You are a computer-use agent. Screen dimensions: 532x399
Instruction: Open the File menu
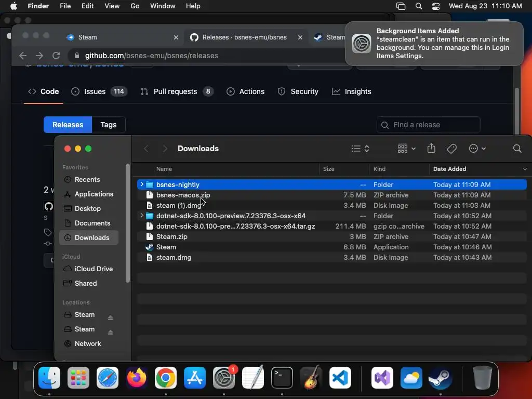coord(65,6)
